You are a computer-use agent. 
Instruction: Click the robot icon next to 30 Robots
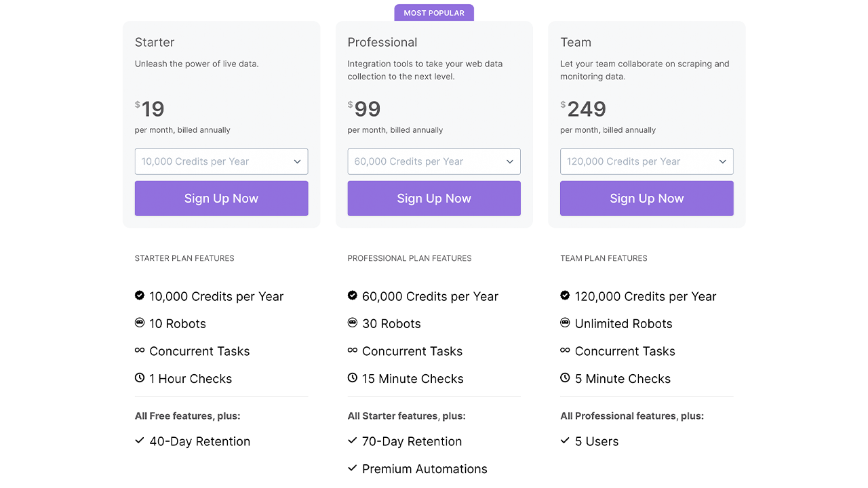(x=353, y=323)
